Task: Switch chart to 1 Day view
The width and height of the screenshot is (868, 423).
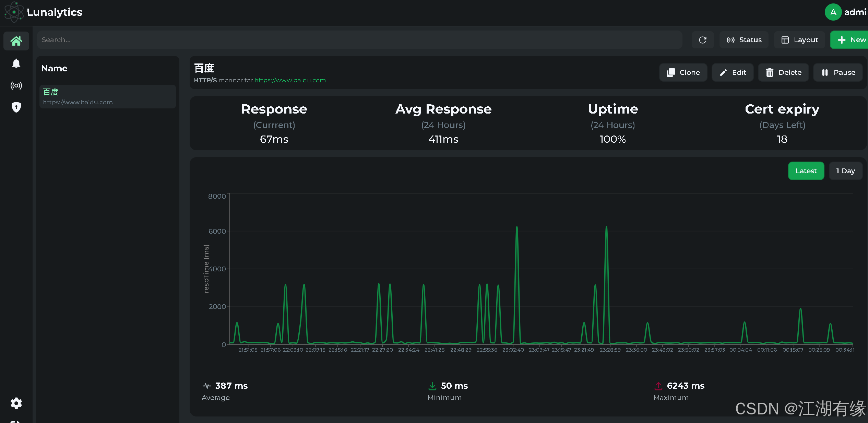Action: 845,171
